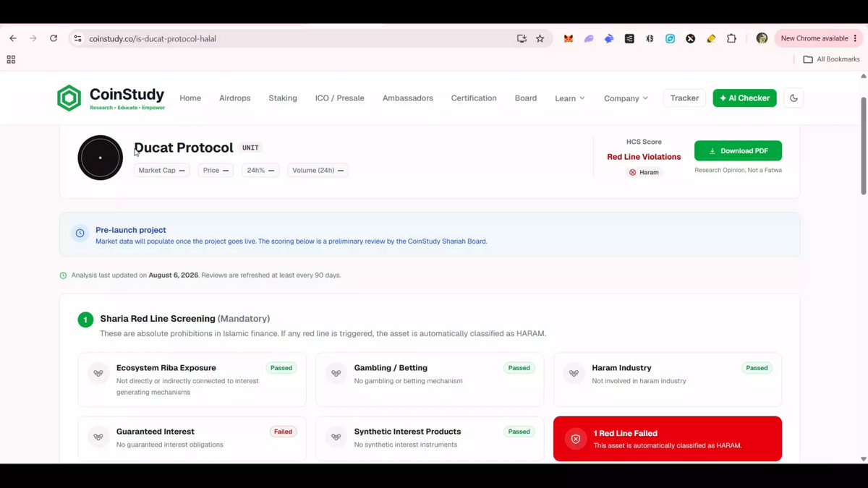Click the UNIT ticker tag
This screenshot has height=488, width=868.
pyautogui.click(x=250, y=147)
